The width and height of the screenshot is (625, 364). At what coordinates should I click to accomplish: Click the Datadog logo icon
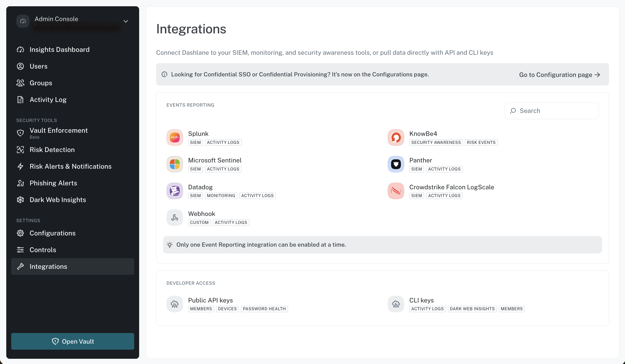pos(175,191)
